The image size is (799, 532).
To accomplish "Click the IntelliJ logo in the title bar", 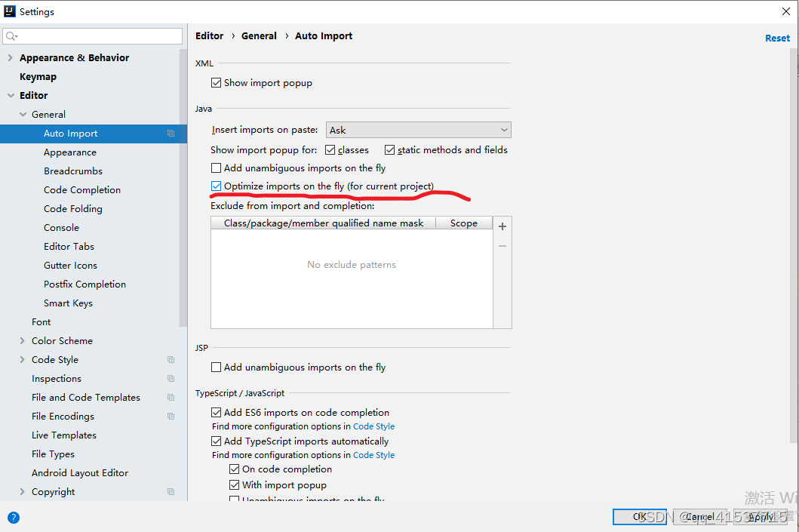I will [10, 11].
